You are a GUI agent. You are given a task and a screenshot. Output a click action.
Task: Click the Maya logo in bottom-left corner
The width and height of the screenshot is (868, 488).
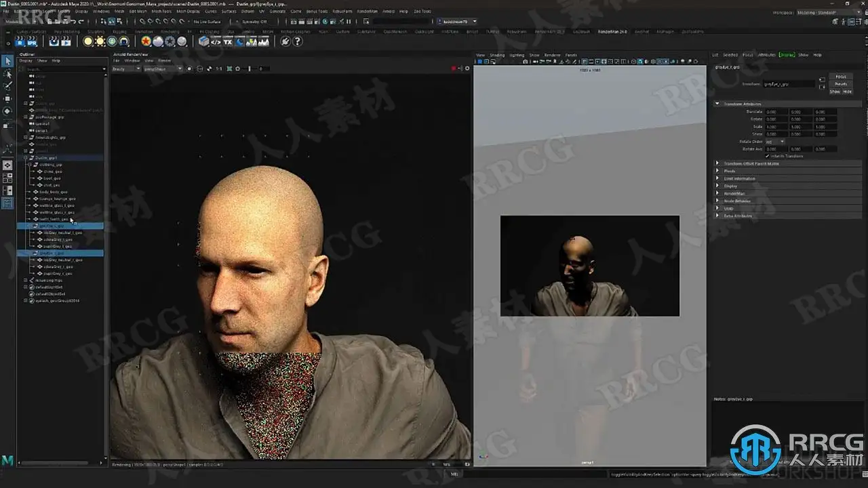7,461
